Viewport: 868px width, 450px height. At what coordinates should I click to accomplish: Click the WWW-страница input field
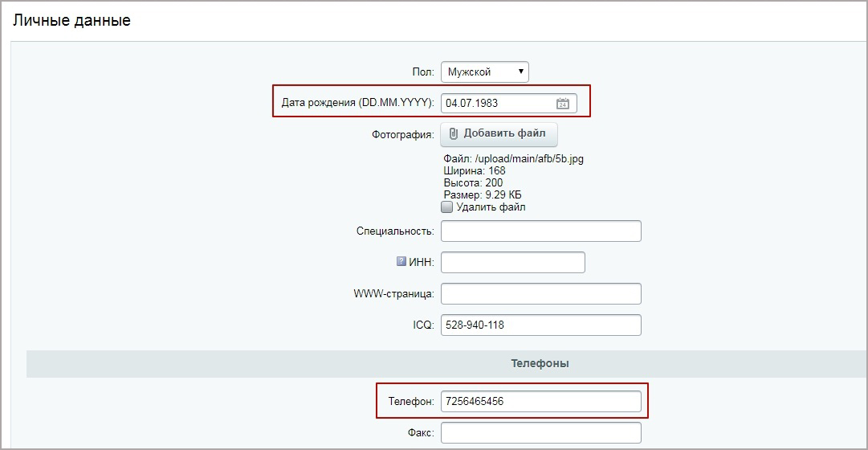pos(540,293)
